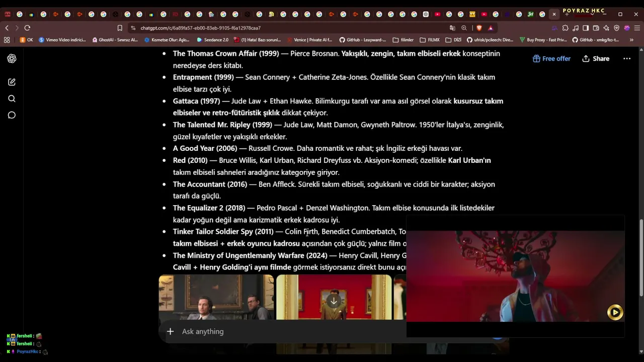Viewport: 644px width, 362px height.
Task: Close the active browser tab
Action: [554, 14]
